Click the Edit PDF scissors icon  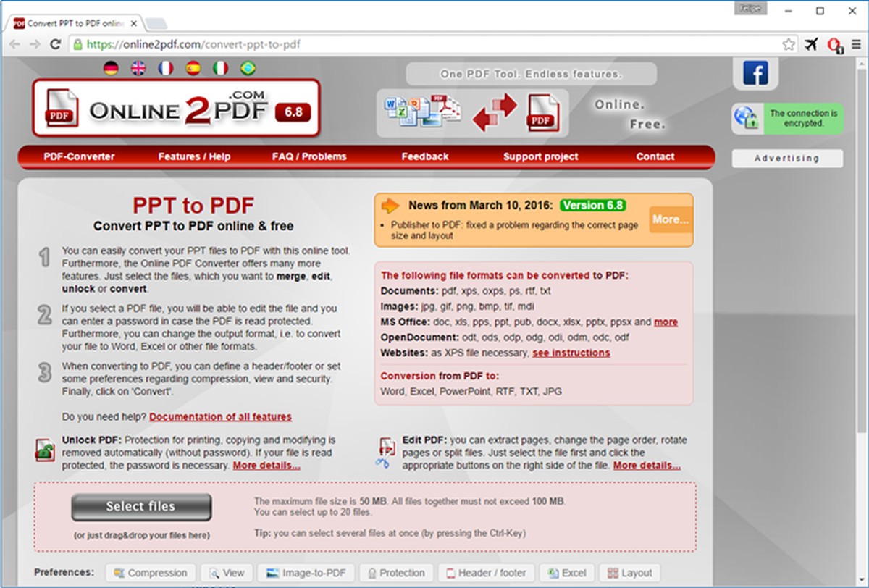tap(385, 452)
